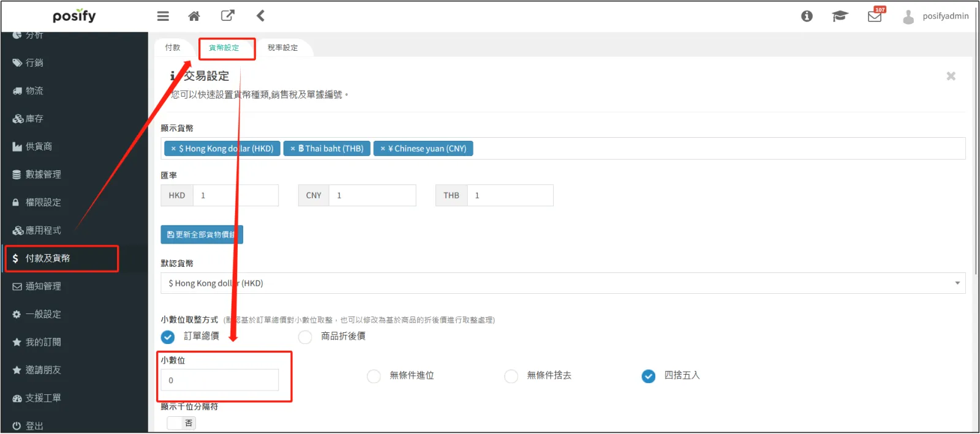The height and width of the screenshot is (434, 980).
Task: Select the 四捨五入 rounding option
Action: click(x=649, y=376)
